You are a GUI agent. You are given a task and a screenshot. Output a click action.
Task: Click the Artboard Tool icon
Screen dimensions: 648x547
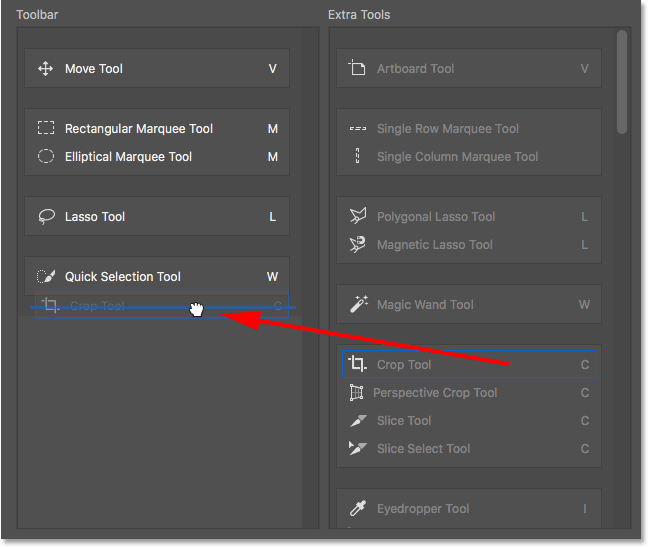click(357, 67)
